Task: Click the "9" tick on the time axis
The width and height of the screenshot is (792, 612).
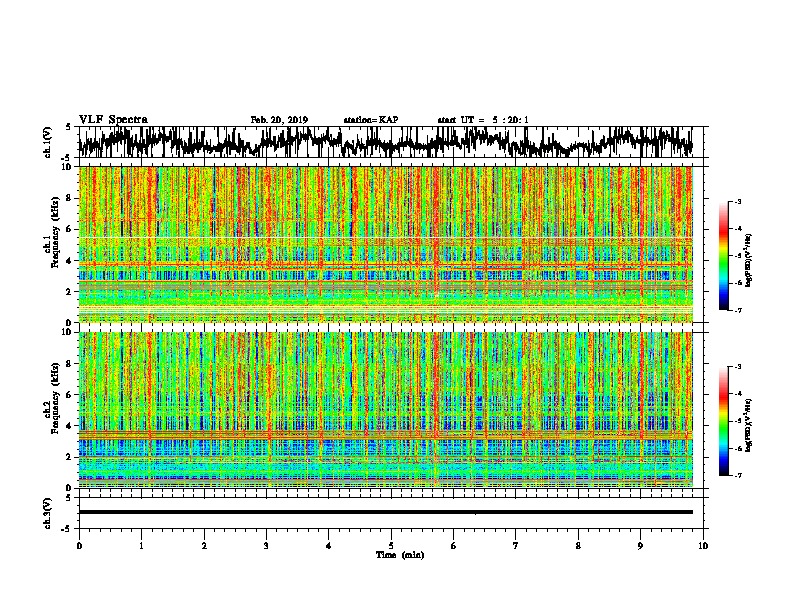Action: (x=640, y=546)
